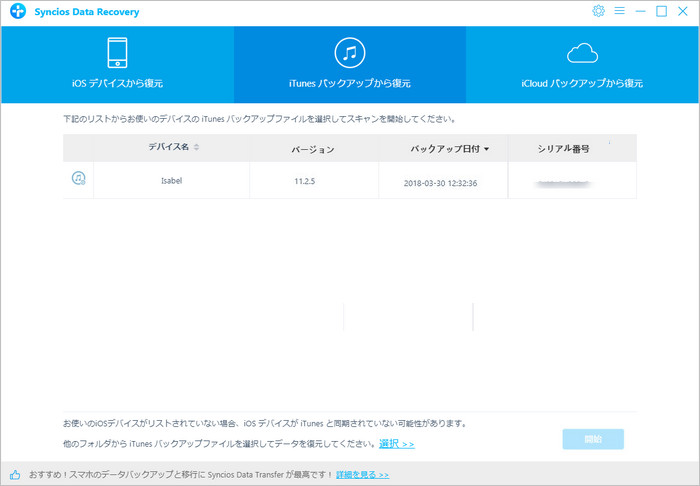
Task: Click the iTunes backup icon in the Isabel row
Action: point(79,178)
